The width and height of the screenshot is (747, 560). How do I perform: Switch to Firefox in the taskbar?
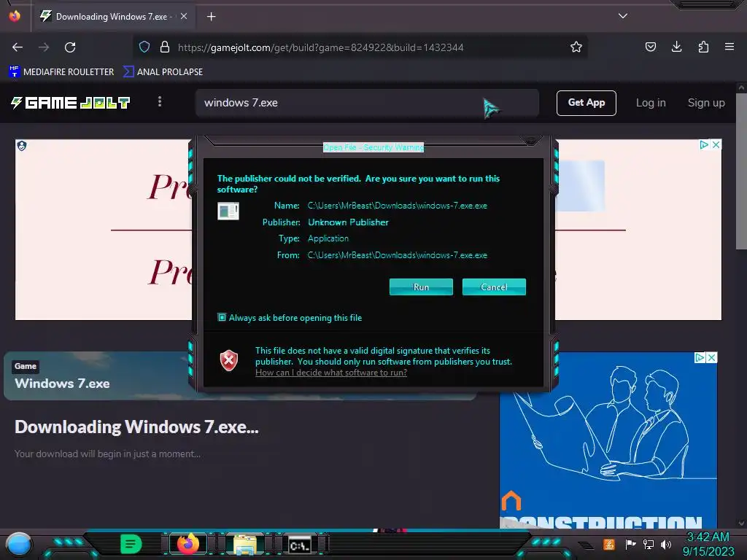[x=188, y=544]
